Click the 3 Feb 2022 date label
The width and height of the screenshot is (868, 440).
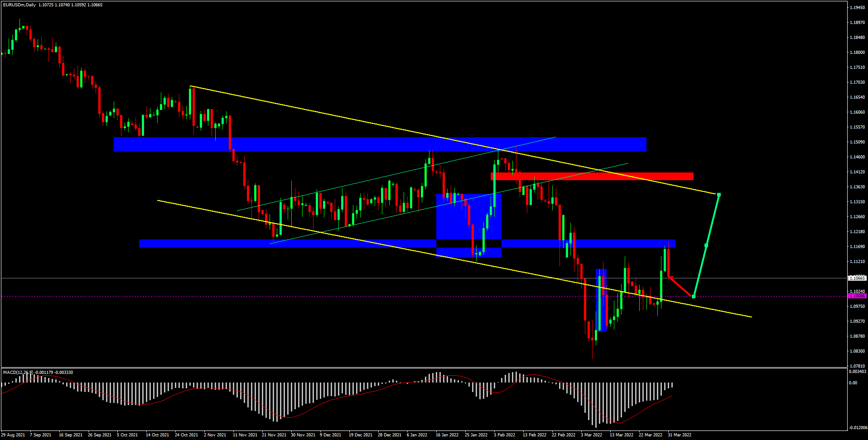coord(505,435)
